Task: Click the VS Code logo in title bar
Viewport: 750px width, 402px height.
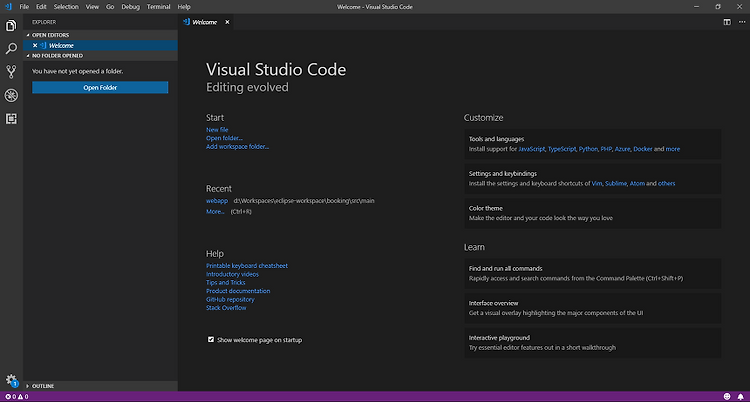Action: click(8, 7)
